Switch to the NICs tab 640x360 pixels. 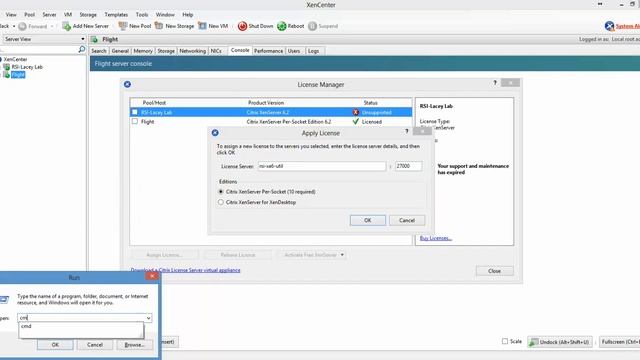(216, 51)
